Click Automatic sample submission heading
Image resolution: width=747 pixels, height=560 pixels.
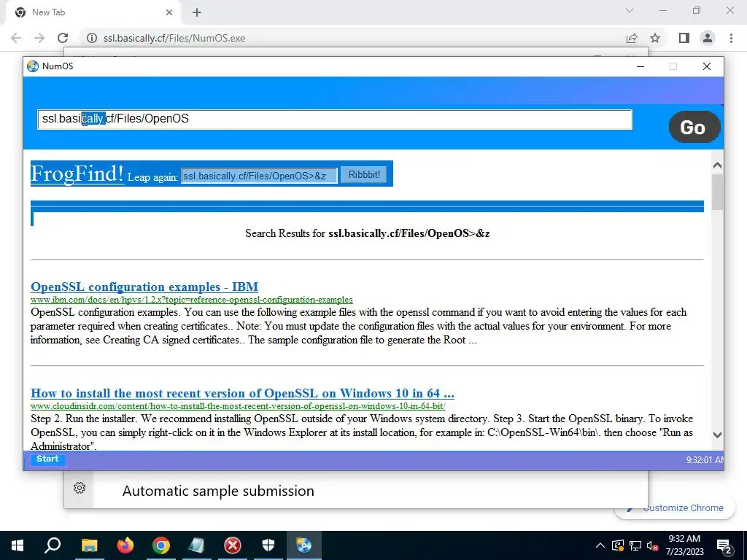pos(218,491)
